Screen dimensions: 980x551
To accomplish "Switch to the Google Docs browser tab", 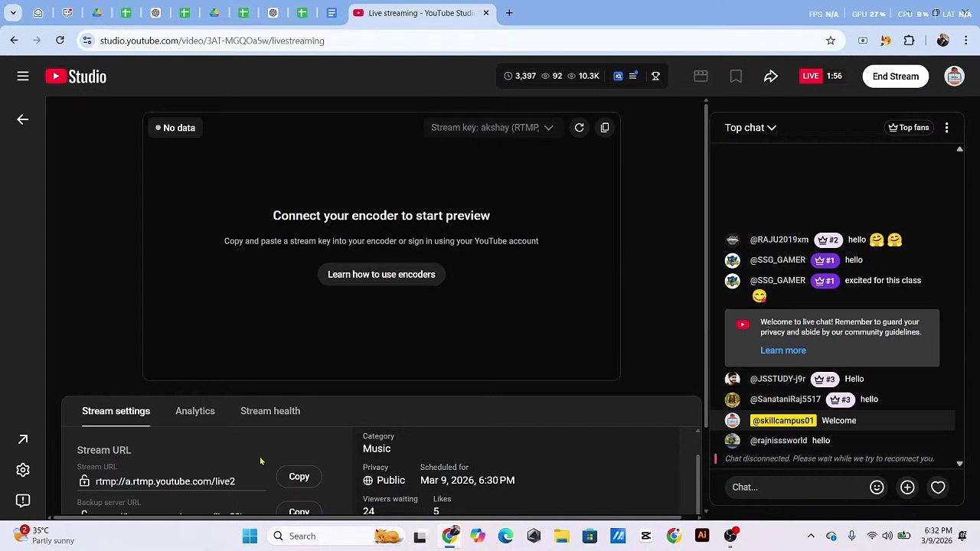I will pos(332,13).
